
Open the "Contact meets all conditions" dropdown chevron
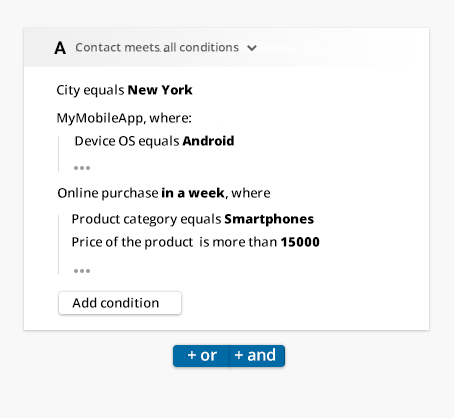click(x=252, y=48)
